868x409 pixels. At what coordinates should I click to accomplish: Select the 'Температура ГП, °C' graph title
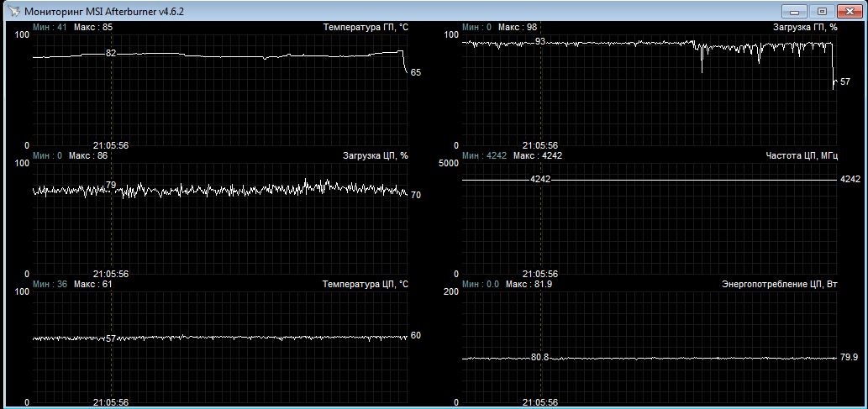click(x=366, y=27)
